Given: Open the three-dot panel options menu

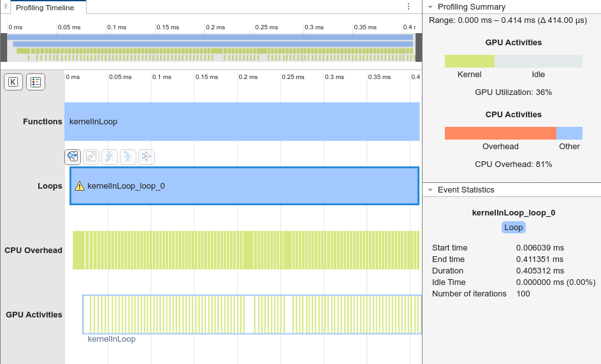Looking at the screenshot, I should pyautogui.click(x=409, y=6).
